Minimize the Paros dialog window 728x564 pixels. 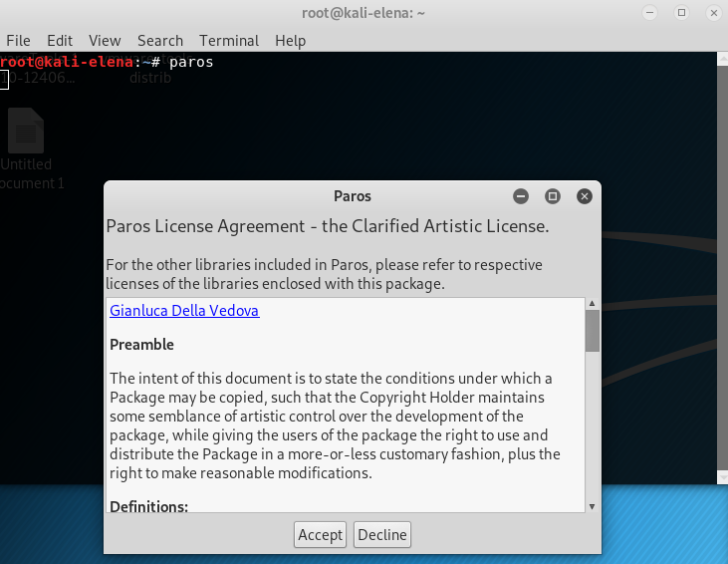click(521, 196)
